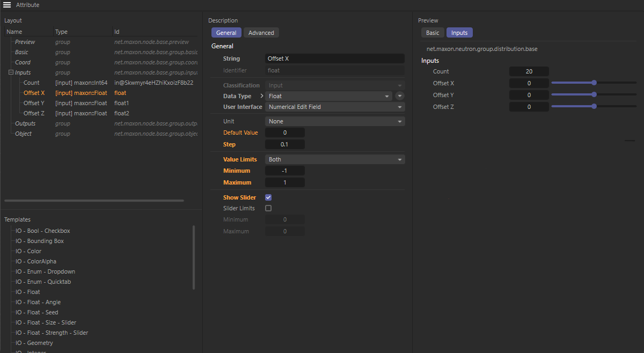Select the Offset Y row in Layout
The height and width of the screenshot is (353, 644).
[34, 103]
